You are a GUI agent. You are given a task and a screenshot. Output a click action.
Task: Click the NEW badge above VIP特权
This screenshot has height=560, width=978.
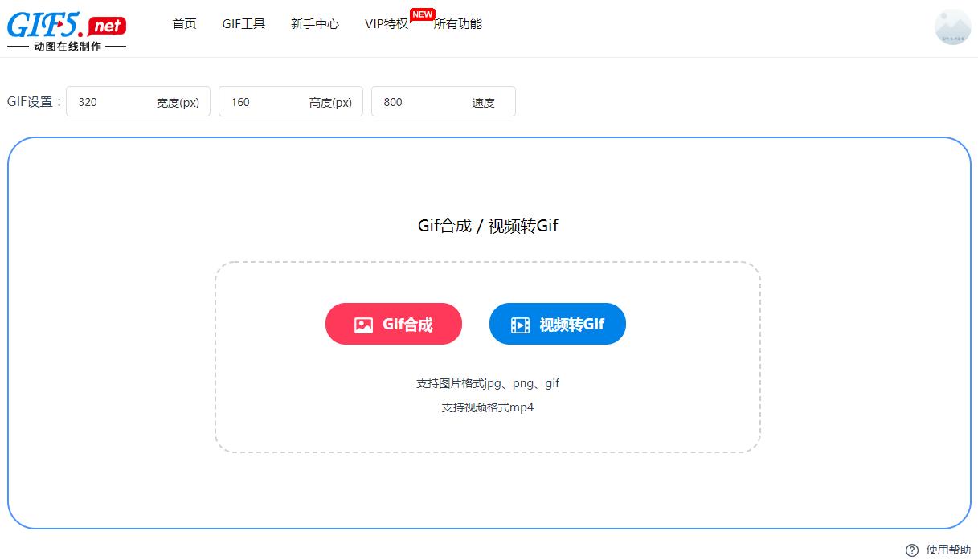pyautogui.click(x=422, y=14)
